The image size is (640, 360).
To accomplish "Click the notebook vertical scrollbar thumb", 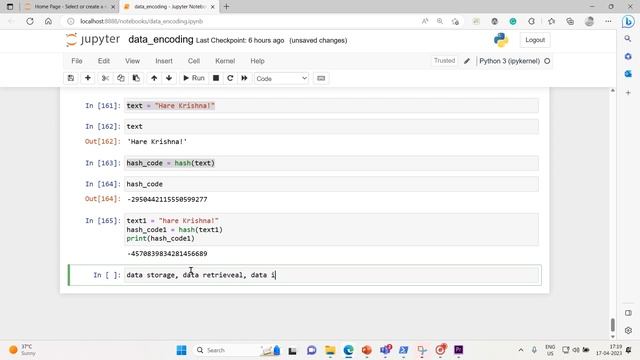I will pos(612,325).
